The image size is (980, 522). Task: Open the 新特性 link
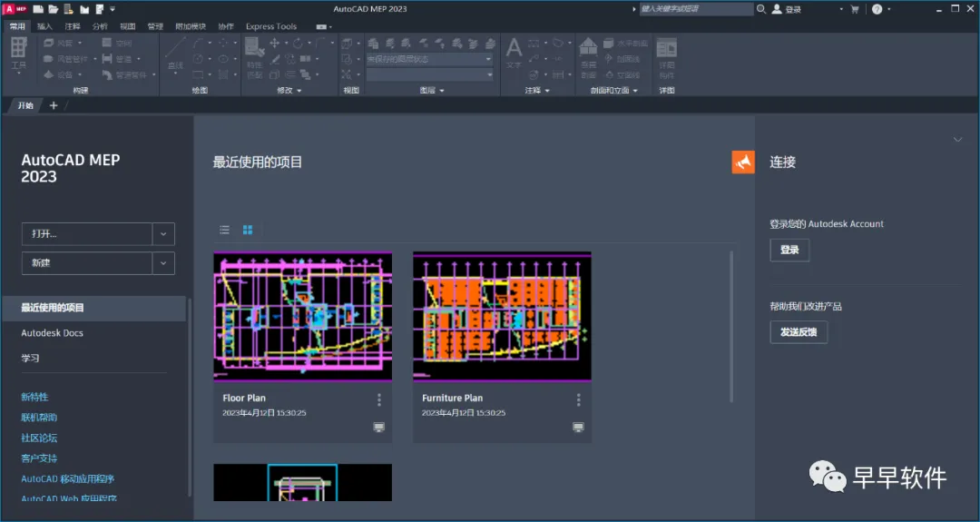[34, 397]
